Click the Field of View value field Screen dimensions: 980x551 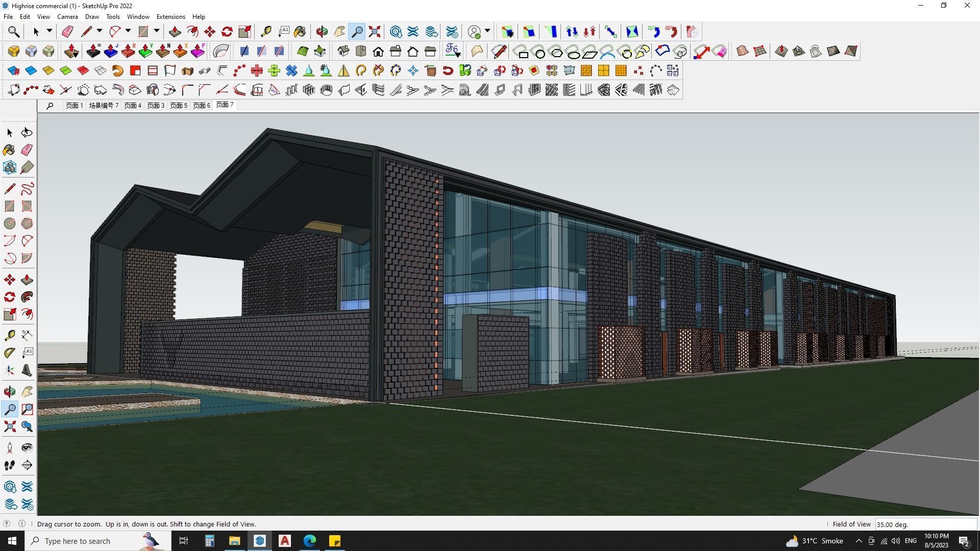(x=925, y=524)
